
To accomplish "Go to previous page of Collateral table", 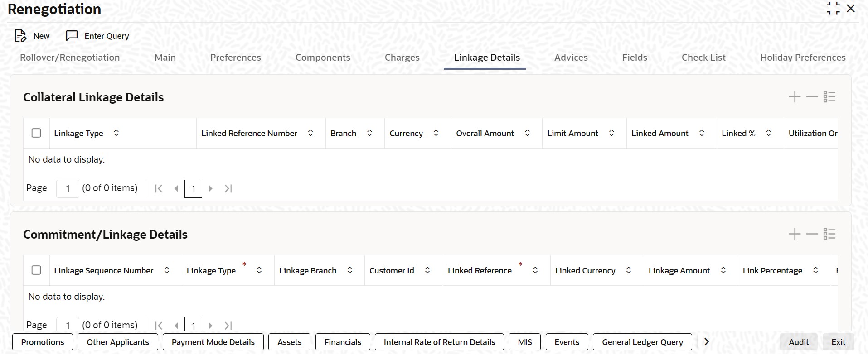I will tap(176, 188).
